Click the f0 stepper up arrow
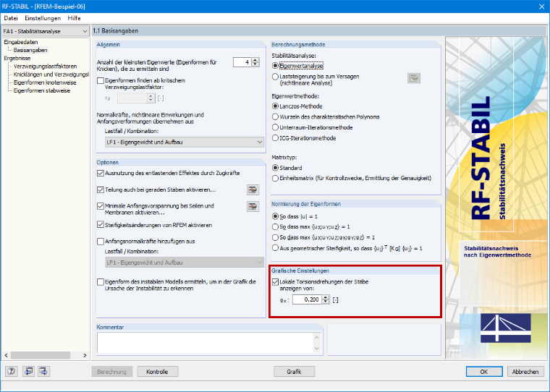Viewport: 550px width, 392px height. (x=151, y=96)
